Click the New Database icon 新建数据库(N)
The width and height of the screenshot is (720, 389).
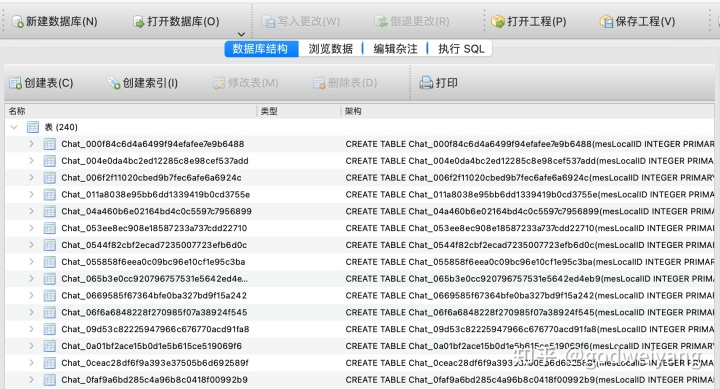point(17,22)
